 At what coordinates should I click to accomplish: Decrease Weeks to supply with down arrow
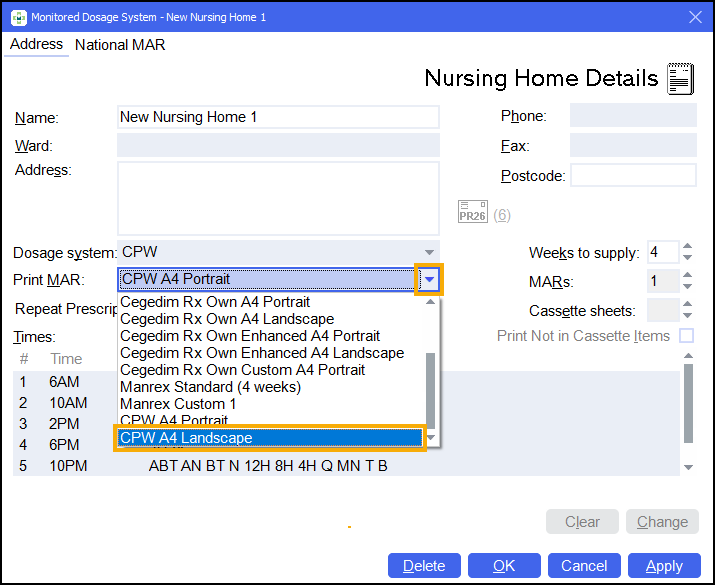tap(688, 258)
